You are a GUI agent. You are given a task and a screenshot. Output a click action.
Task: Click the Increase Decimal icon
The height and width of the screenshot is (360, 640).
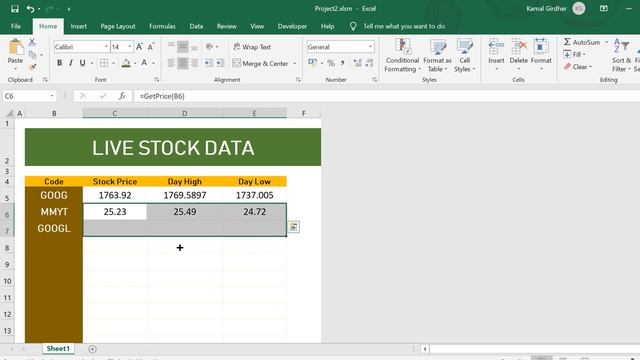[x=358, y=63]
